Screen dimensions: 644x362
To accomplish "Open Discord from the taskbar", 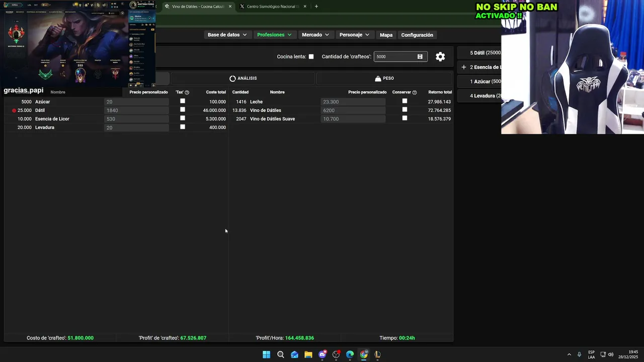I will click(323, 354).
